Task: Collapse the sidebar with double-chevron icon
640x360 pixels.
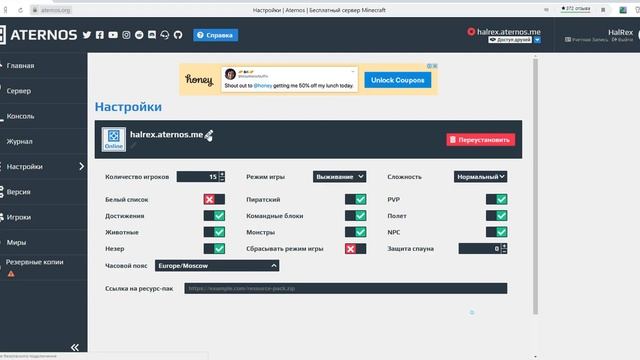Action: (x=75, y=347)
